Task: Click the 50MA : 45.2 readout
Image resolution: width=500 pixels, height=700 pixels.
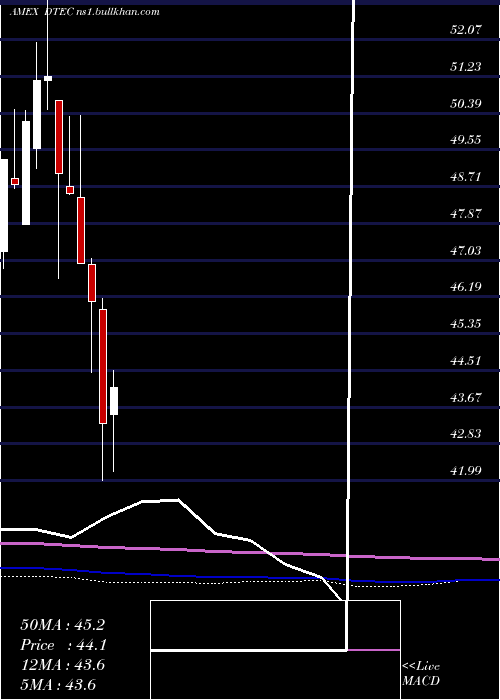Action: tap(62, 625)
